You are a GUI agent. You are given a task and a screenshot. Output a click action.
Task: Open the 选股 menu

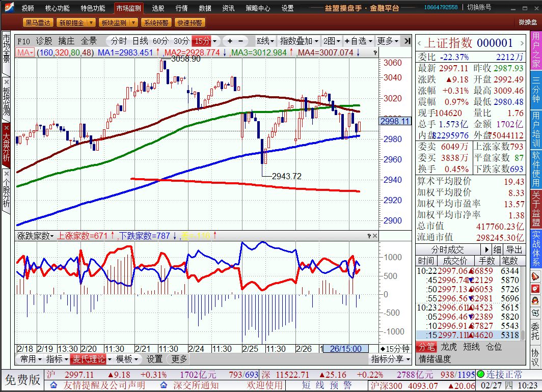click(x=158, y=8)
